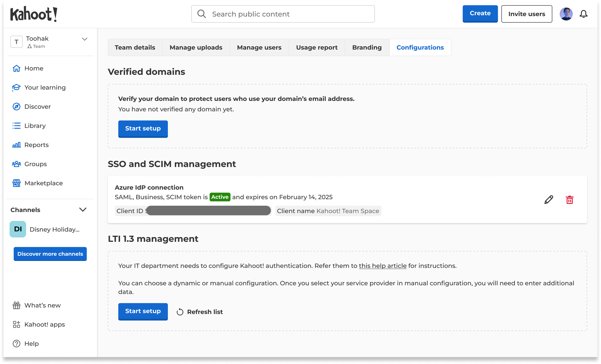This screenshot has height=364, width=601.
Task: Open What's new in the sidebar
Action: pos(42,305)
